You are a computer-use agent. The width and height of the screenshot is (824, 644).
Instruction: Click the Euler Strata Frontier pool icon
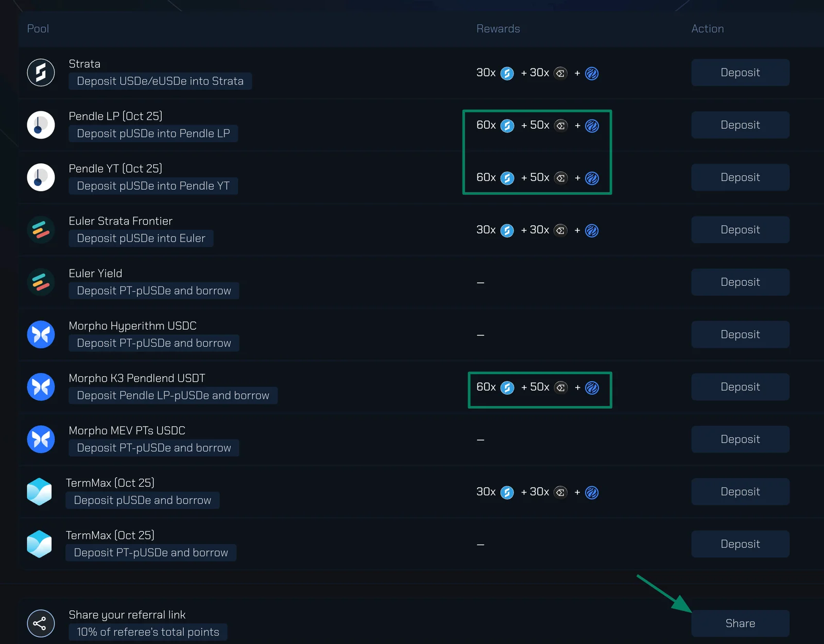pyautogui.click(x=41, y=230)
